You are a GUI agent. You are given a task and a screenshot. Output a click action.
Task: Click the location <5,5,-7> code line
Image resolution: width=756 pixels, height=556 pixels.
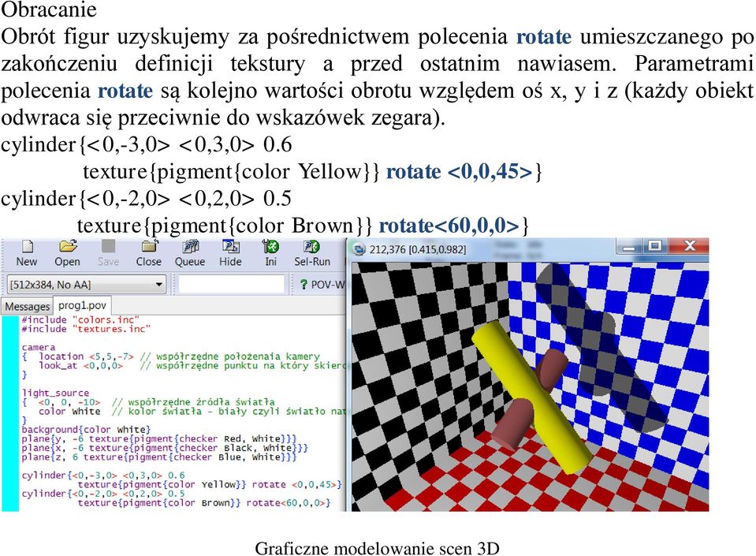pos(180,356)
